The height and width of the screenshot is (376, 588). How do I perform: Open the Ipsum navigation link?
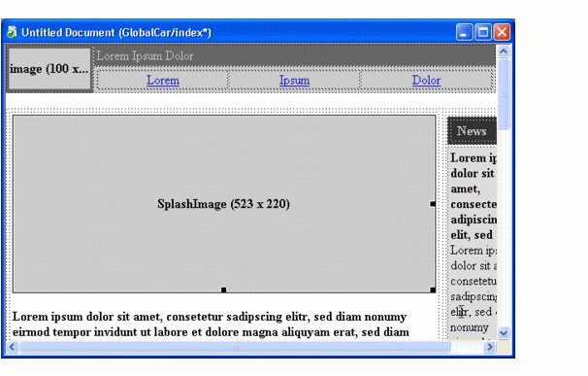[x=294, y=80]
